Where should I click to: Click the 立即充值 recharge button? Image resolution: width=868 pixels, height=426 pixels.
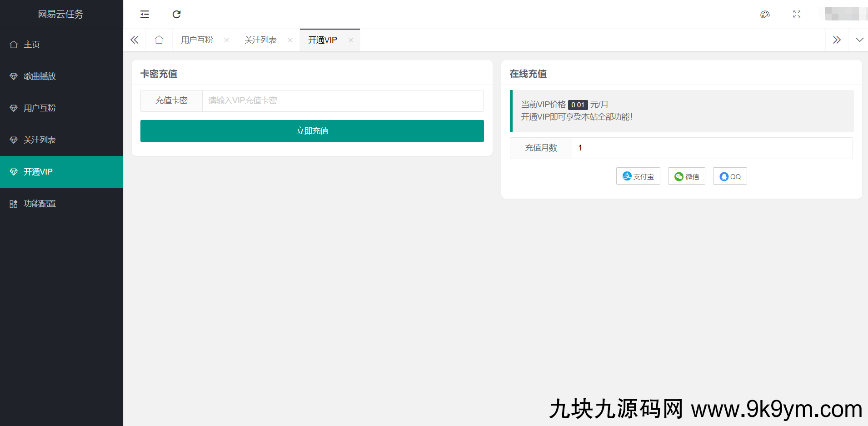click(312, 130)
